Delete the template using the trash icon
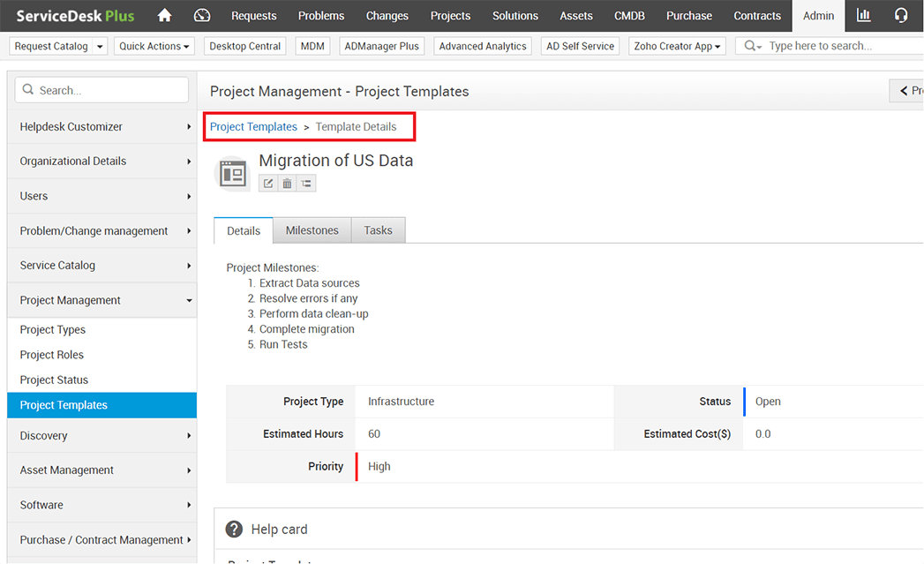 pyautogui.click(x=287, y=183)
